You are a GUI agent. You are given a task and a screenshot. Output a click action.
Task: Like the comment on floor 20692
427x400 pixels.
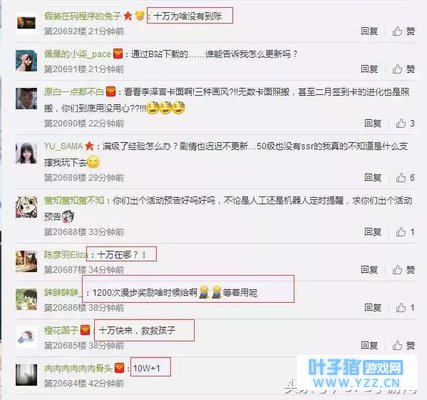[403, 31]
